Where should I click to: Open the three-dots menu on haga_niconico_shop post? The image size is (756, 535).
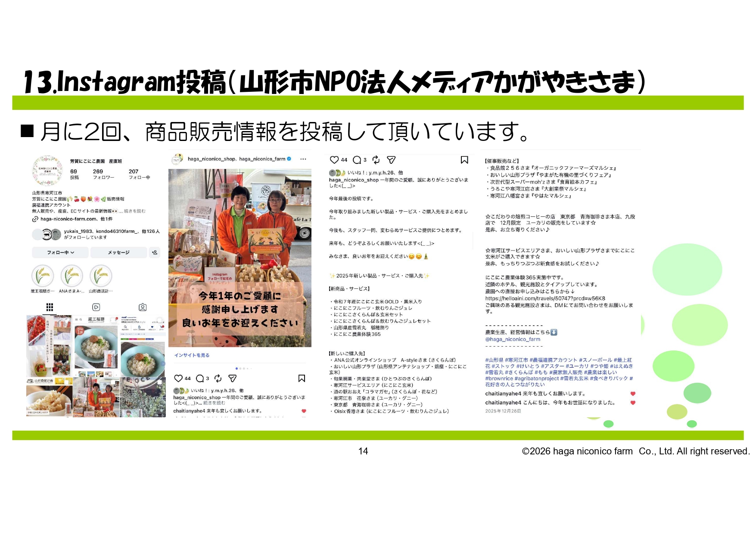coord(303,159)
